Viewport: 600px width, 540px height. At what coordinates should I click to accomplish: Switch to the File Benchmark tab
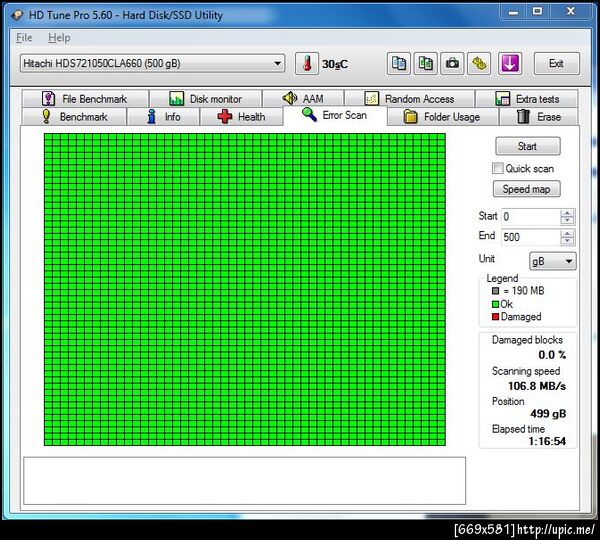[85, 99]
